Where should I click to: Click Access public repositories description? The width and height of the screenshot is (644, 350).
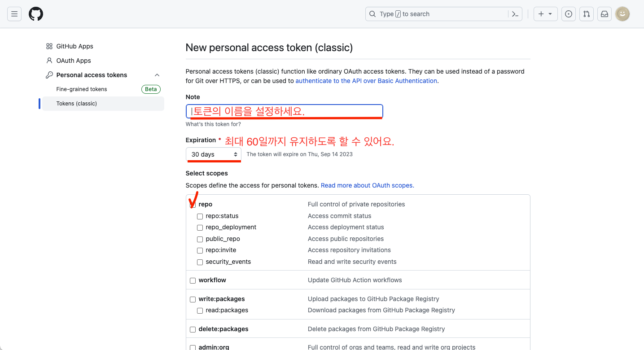(x=346, y=239)
